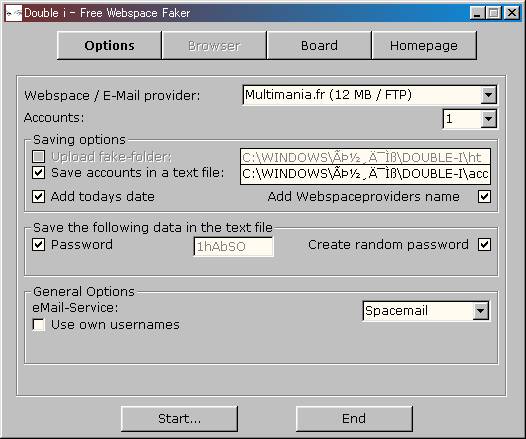The image size is (526, 439).
Task: Disable Create random password checkbox
Action: click(484, 245)
